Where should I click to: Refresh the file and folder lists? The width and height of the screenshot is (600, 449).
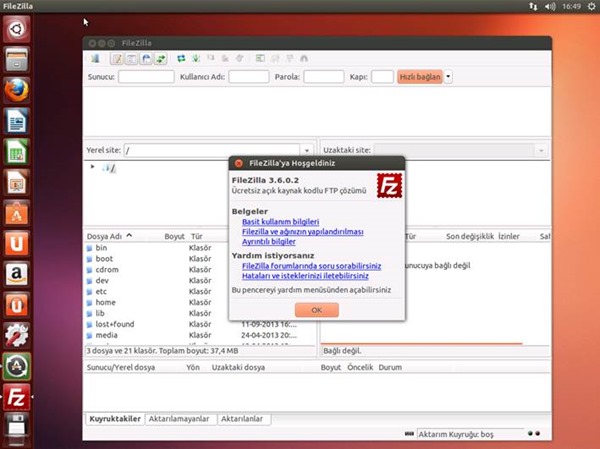pos(181,59)
